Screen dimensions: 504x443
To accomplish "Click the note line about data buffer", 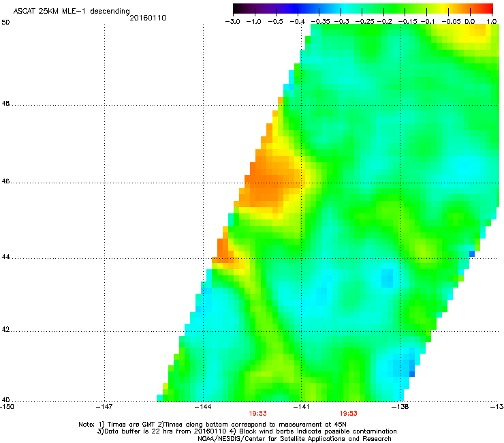I will [x=247, y=431].
